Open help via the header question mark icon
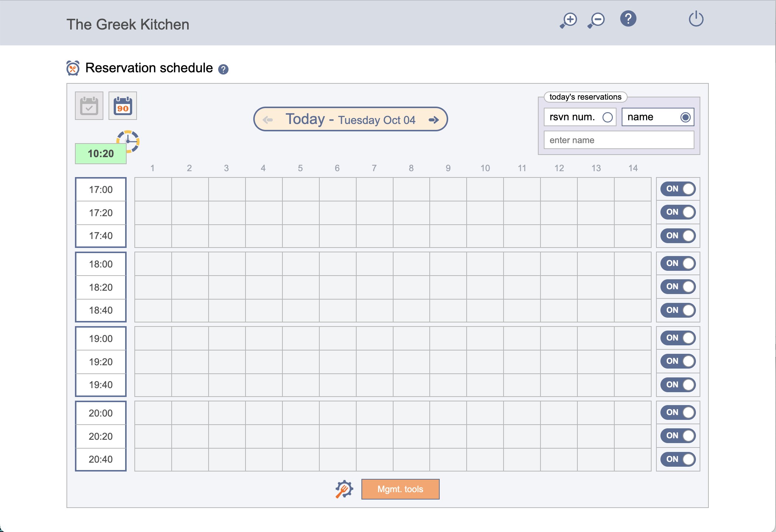Viewport: 776px width, 532px height. pos(628,19)
